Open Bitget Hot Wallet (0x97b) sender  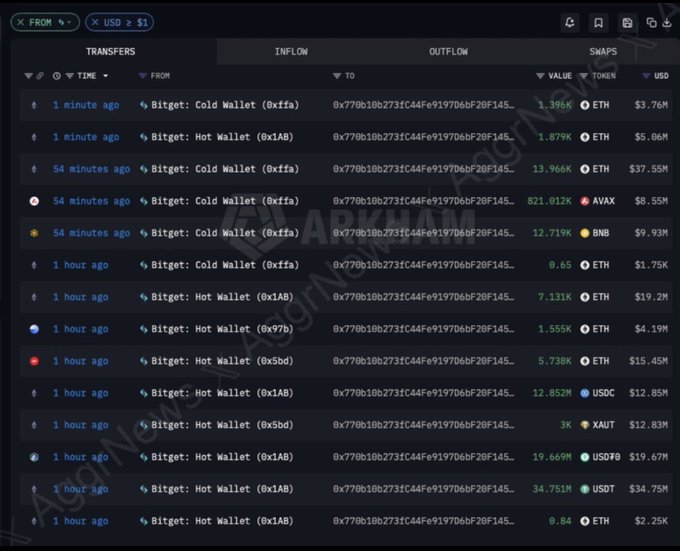click(222, 329)
